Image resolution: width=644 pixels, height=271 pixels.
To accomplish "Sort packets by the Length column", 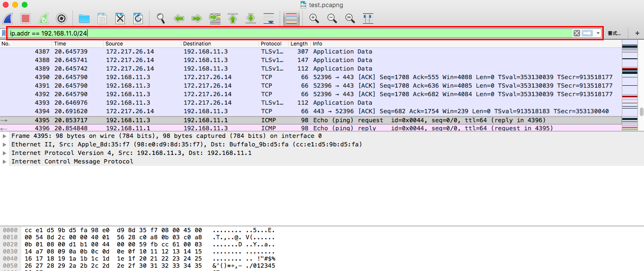I will click(299, 44).
